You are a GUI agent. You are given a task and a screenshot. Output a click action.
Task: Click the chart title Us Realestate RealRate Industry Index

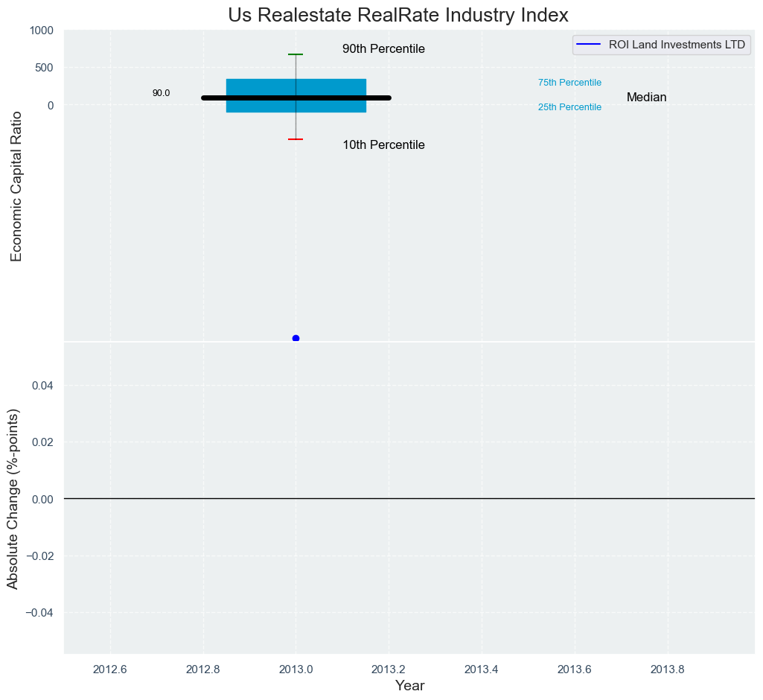point(398,15)
